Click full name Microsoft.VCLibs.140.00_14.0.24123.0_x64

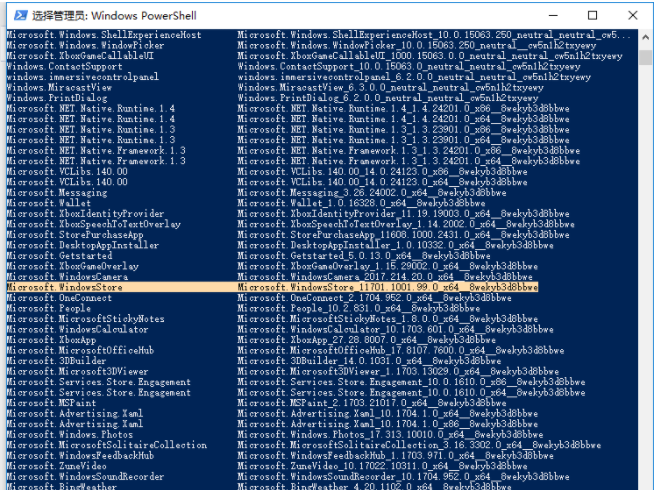click(x=382, y=182)
